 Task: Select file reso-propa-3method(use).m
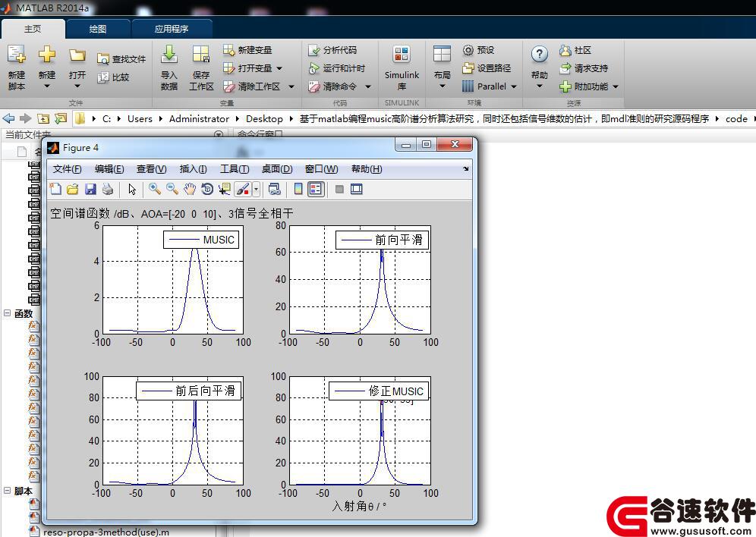click(106, 532)
